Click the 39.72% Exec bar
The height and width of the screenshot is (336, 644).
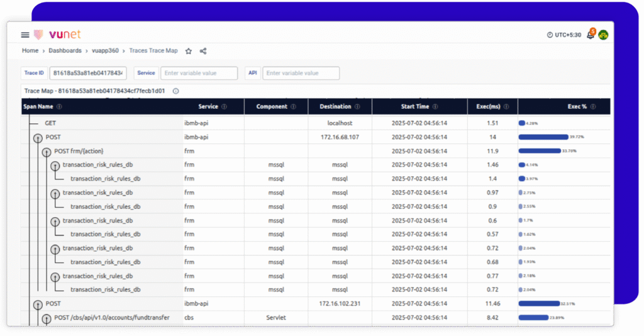pyautogui.click(x=543, y=137)
